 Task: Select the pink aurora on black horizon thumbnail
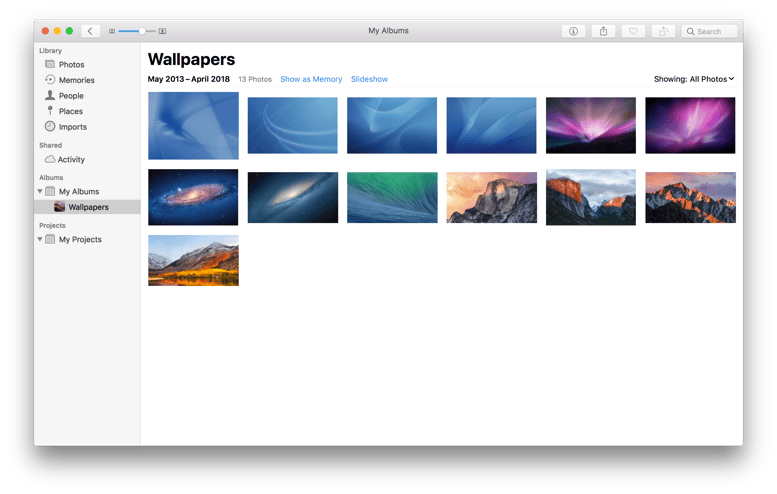591,125
